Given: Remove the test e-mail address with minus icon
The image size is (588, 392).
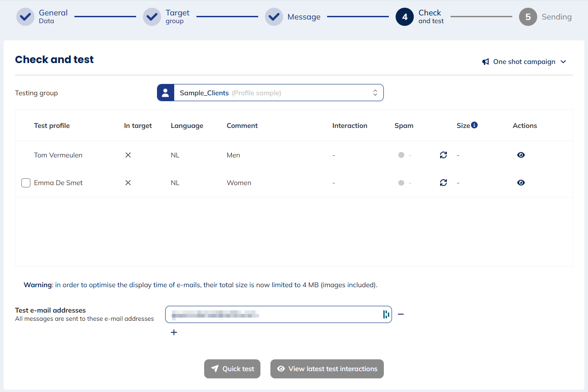Looking at the screenshot, I should tap(401, 314).
